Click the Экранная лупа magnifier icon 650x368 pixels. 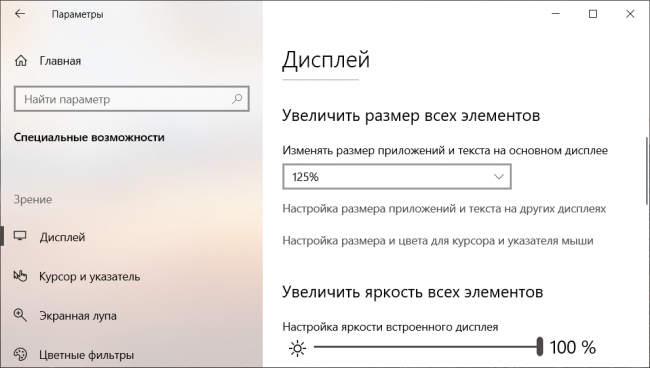pos(20,315)
